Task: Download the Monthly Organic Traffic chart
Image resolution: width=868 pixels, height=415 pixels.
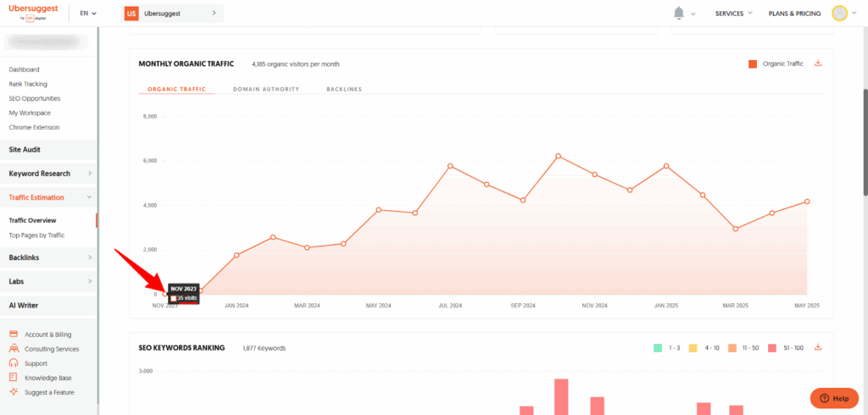Action: click(x=818, y=63)
